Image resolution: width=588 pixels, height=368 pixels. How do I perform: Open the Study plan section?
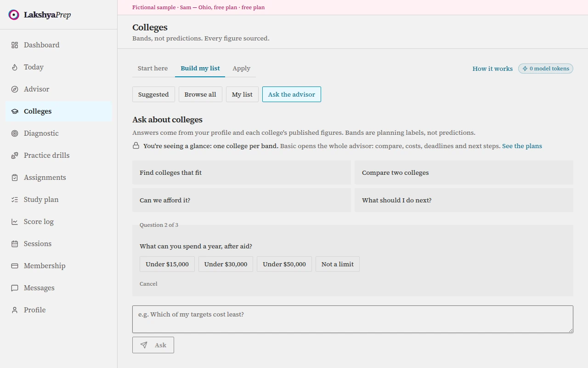click(x=58, y=200)
